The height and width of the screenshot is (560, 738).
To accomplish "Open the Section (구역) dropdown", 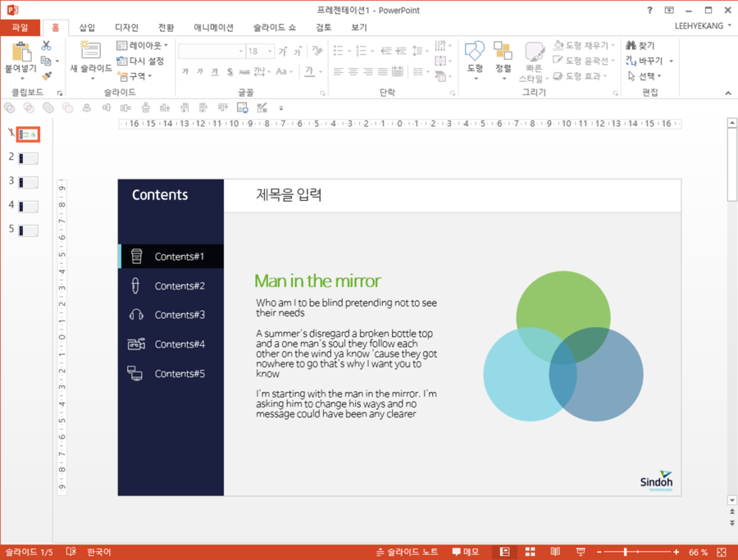I will click(x=135, y=75).
